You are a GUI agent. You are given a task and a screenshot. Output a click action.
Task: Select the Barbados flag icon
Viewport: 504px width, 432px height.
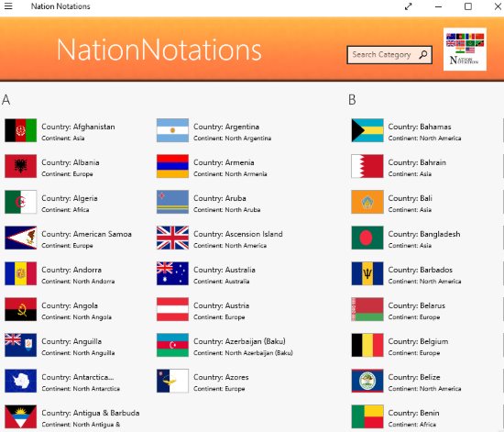point(367,273)
